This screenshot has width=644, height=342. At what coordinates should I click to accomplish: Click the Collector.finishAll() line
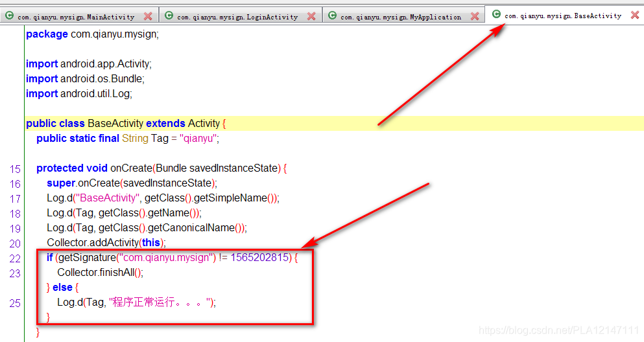(101, 272)
